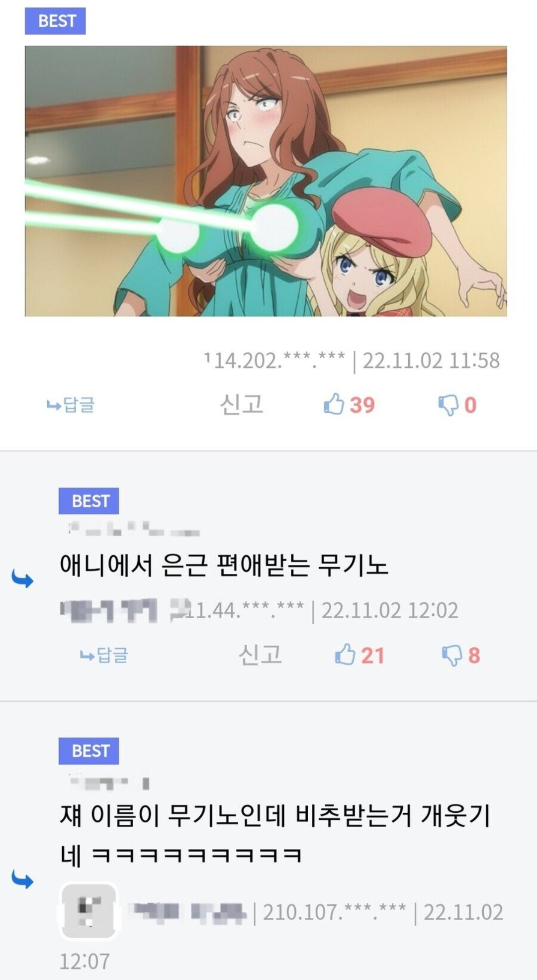The height and width of the screenshot is (980, 537).
Task: Select the comment text 애니에서 은근 편애받는 무기노
Action: point(224,566)
